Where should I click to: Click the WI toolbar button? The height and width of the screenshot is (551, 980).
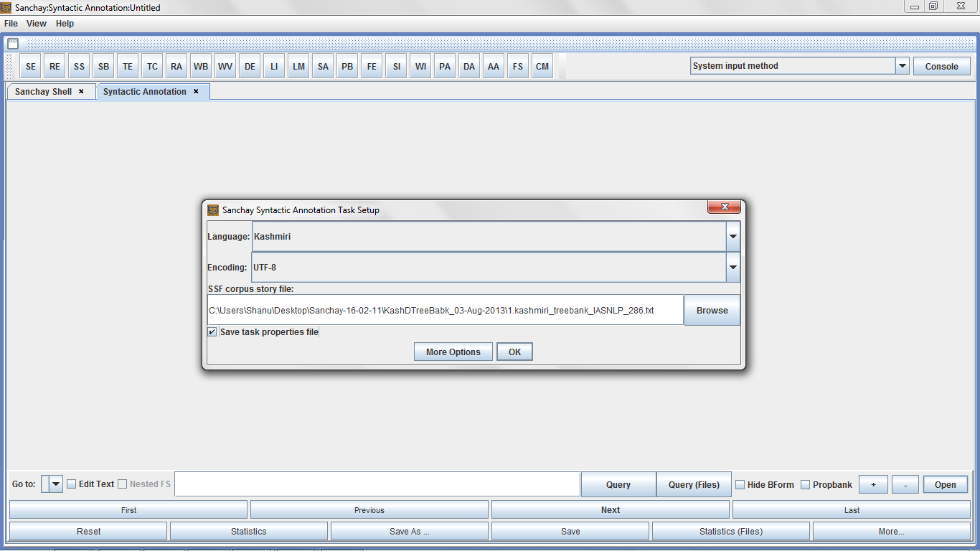(x=421, y=67)
